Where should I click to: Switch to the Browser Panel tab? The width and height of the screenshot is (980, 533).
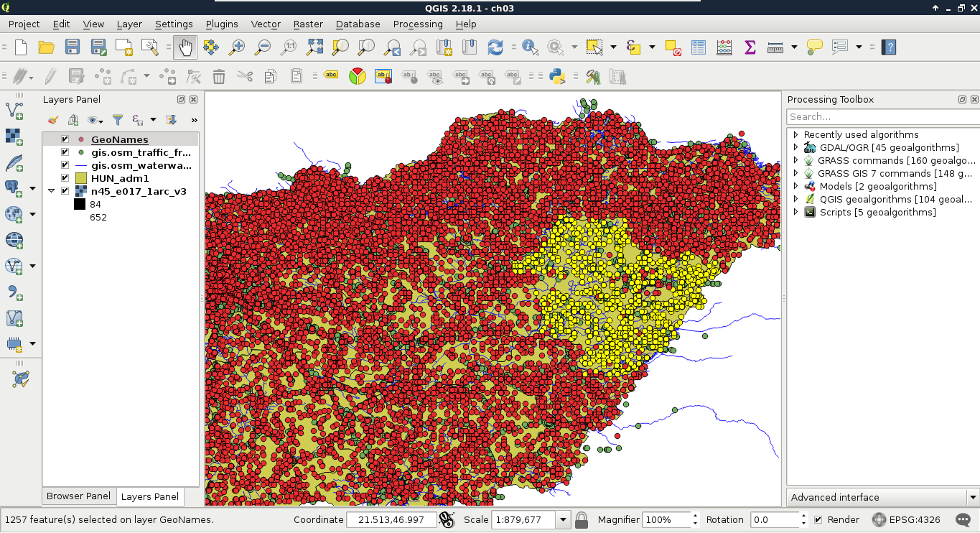[x=78, y=496]
